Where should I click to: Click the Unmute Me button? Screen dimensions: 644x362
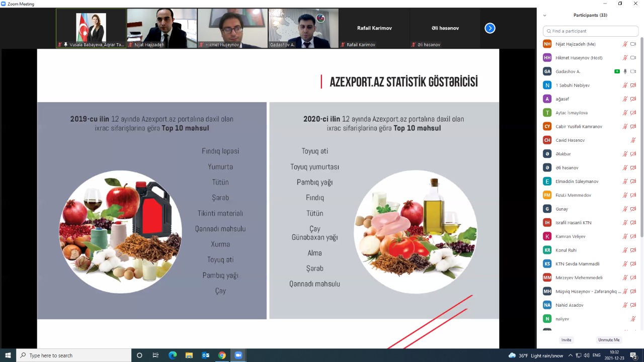click(609, 340)
